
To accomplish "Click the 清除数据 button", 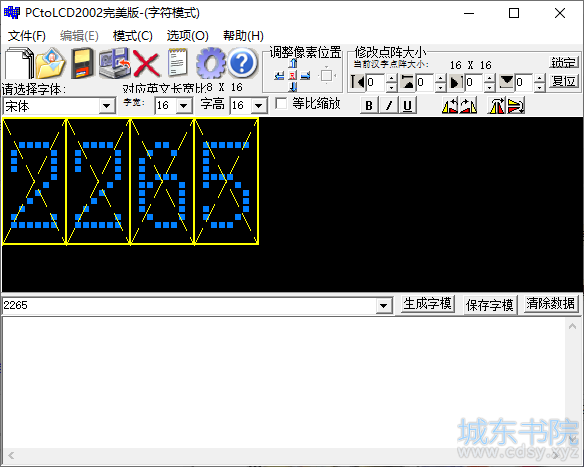I will click(550, 304).
